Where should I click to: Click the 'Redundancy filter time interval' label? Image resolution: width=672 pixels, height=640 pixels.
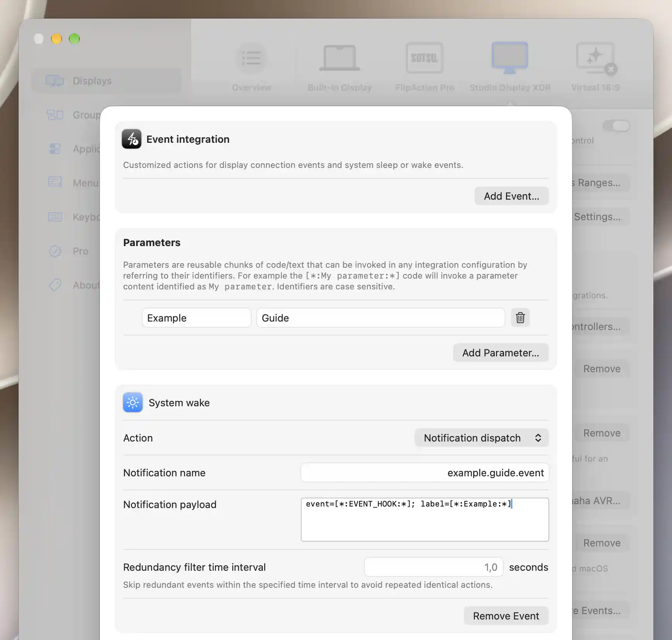coord(194,567)
